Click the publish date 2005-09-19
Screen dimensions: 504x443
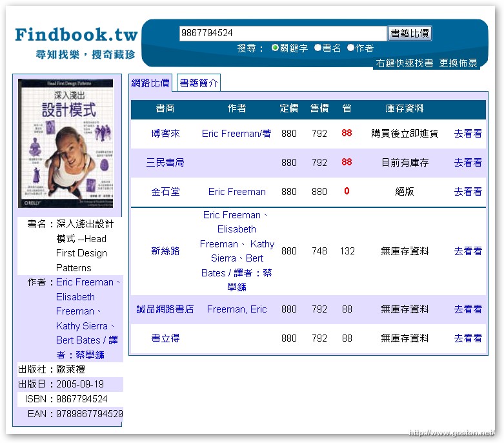[x=80, y=384]
